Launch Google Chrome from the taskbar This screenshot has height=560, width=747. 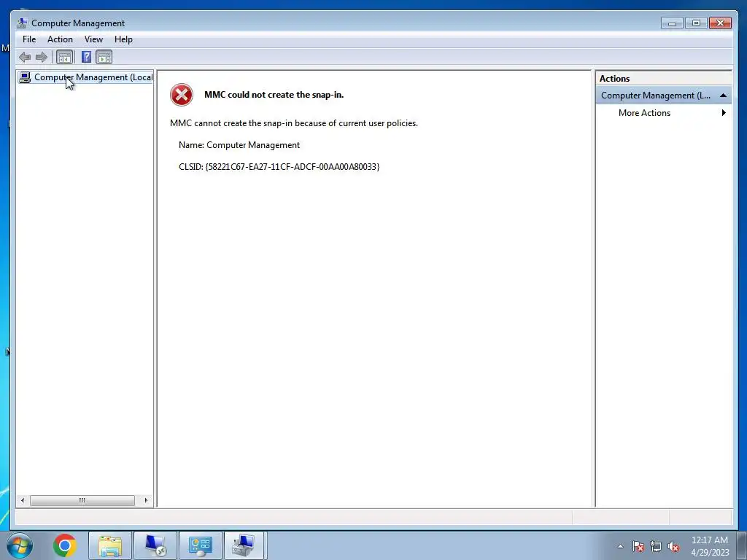65,545
